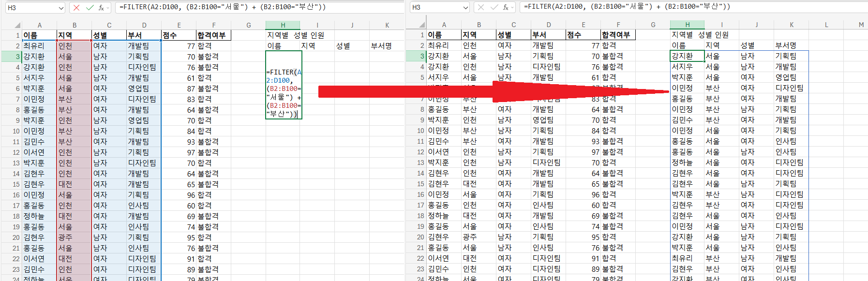Click Select All corner triangle in left sheet
Image resolution: width=868 pixels, height=281 pixels.
point(17,25)
